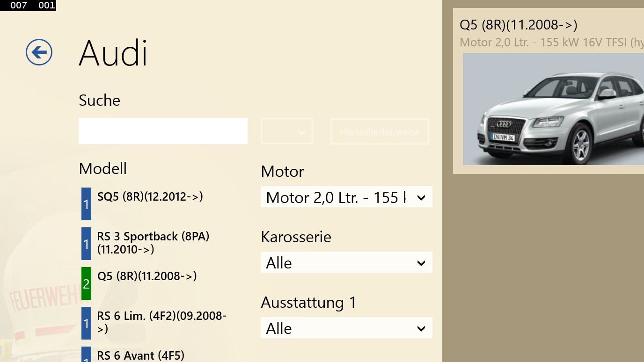Select the SQ5 (8R) model entry
This screenshot has height=362, width=644.
[x=150, y=197]
